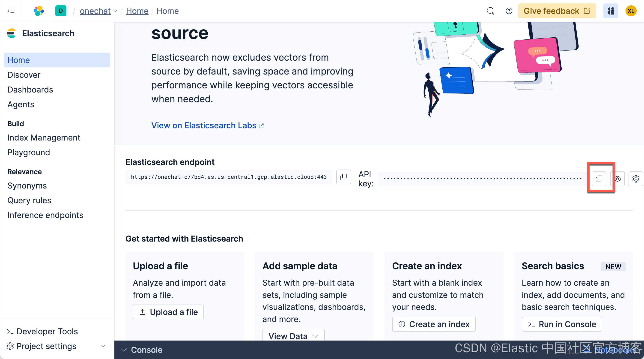Click the endpoint URL text field

tap(229, 177)
